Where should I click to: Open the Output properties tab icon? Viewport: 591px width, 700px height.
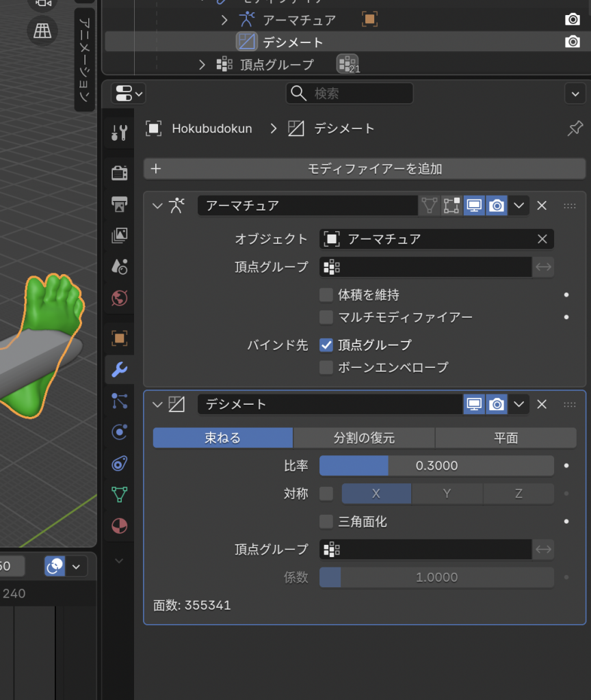[x=119, y=204]
